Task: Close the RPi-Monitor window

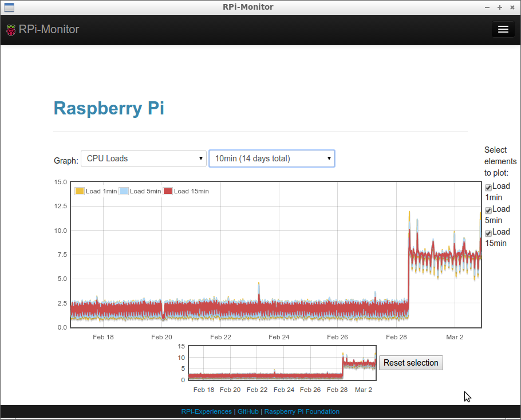Action: click(x=512, y=7)
